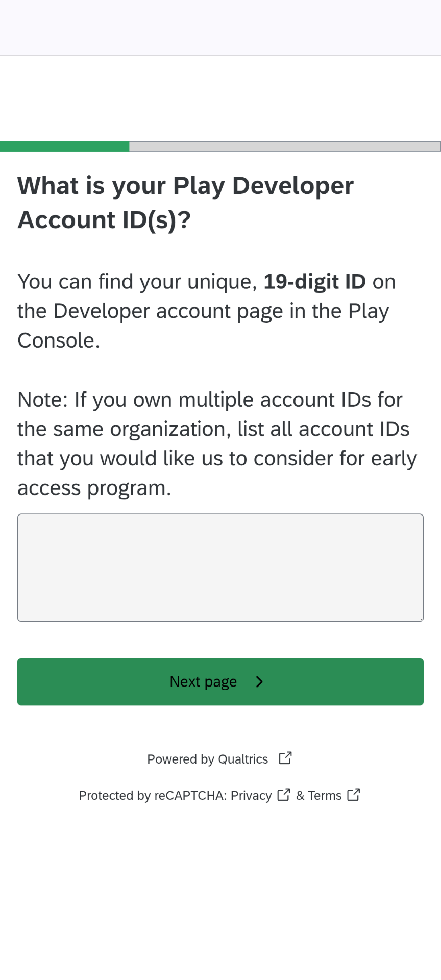Click the Protected by reCAPTCHA text

tap(153, 796)
